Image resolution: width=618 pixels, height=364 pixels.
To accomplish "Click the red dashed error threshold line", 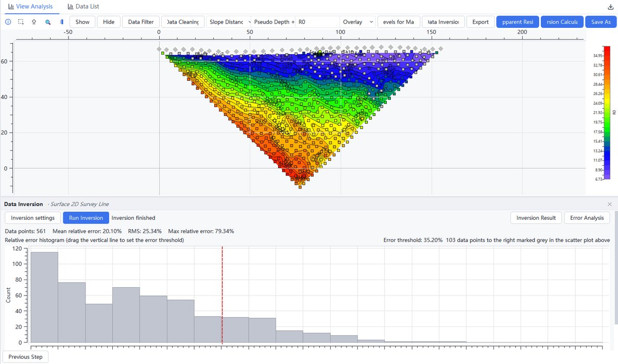I will [x=222, y=294].
